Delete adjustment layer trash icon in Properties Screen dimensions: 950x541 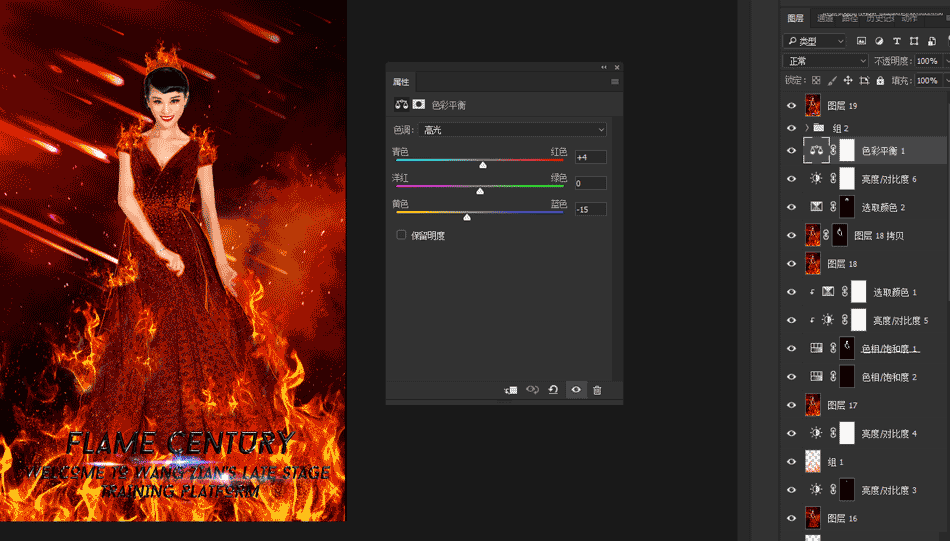(x=597, y=390)
